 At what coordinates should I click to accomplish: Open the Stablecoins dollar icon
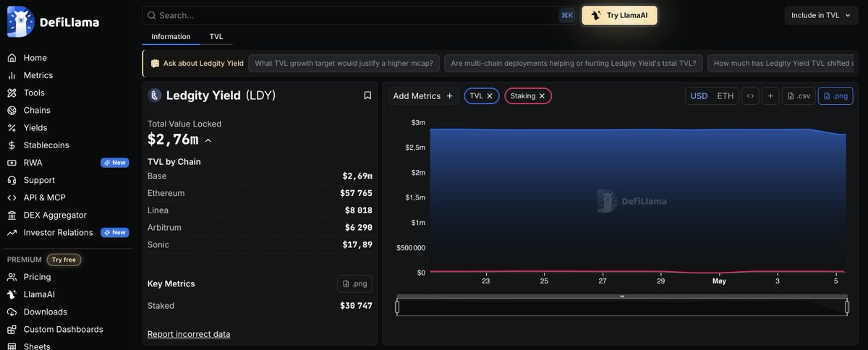click(x=12, y=145)
